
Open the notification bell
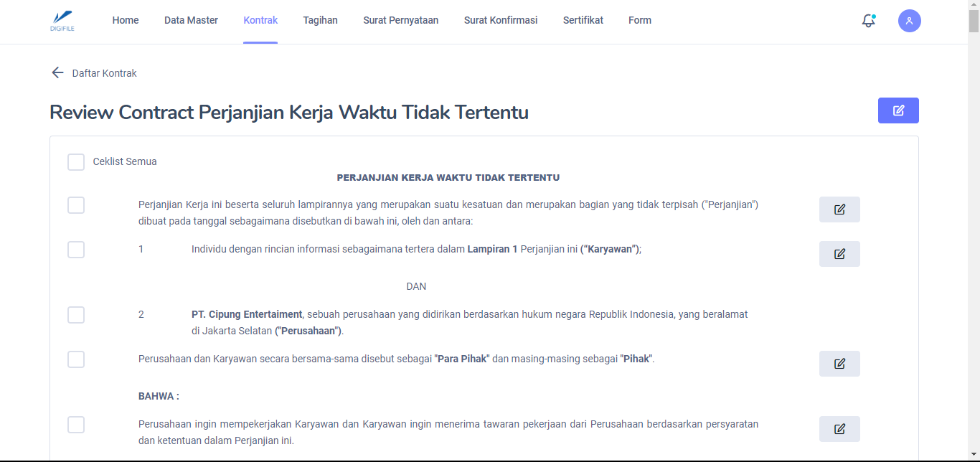[868, 21]
